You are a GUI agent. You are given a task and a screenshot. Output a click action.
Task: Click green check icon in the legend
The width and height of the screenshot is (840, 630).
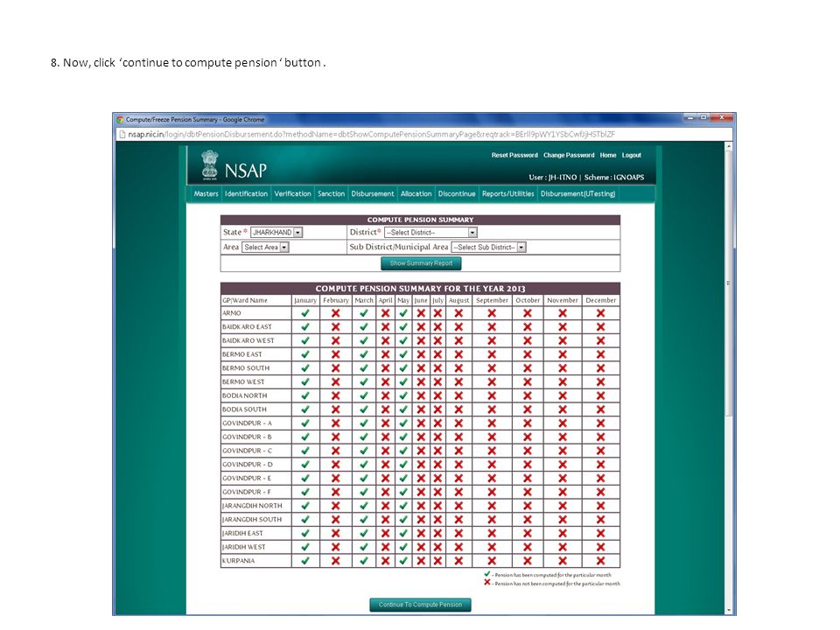[x=487, y=574]
